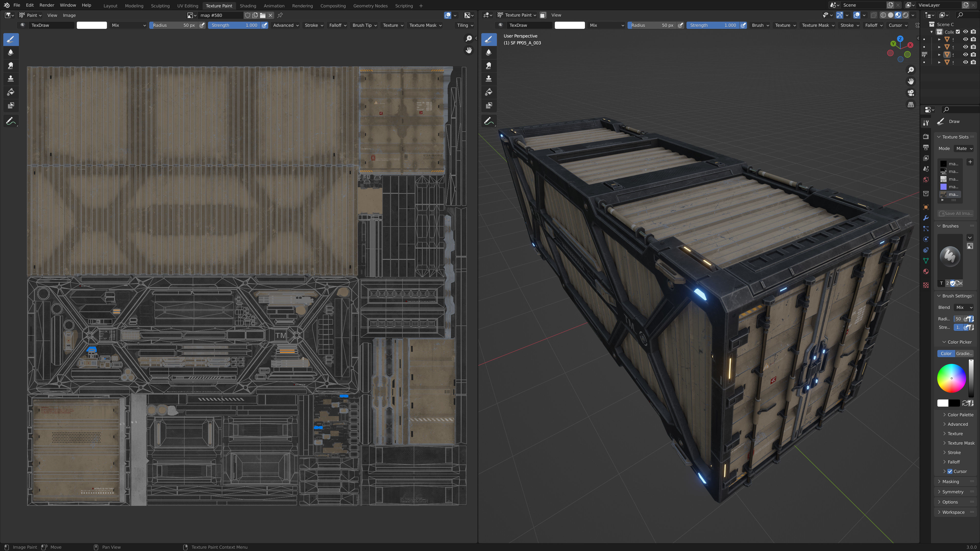The image size is (980, 551).
Task: Click the Save All Images button
Action: pyautogui.click(x=956, y=213)
